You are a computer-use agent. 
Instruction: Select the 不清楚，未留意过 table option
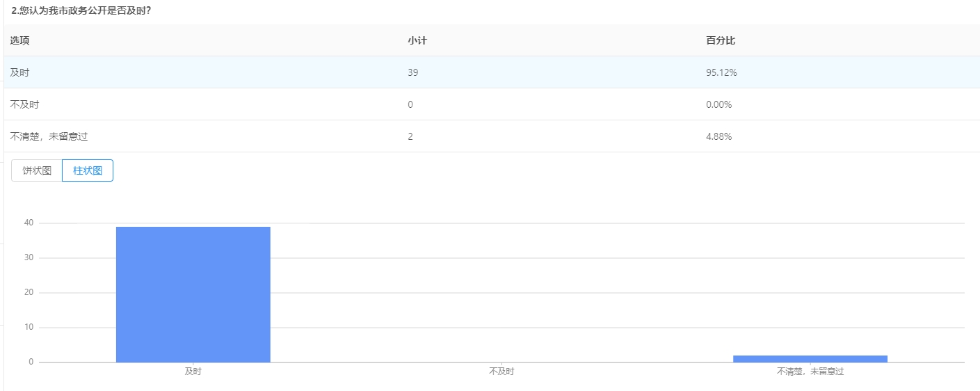(49, 136)
